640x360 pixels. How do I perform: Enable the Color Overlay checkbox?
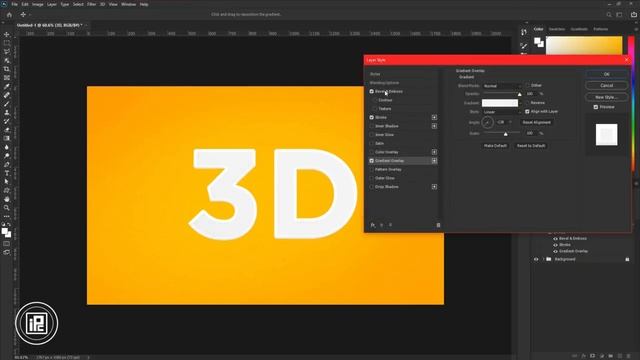pos(371,152)
